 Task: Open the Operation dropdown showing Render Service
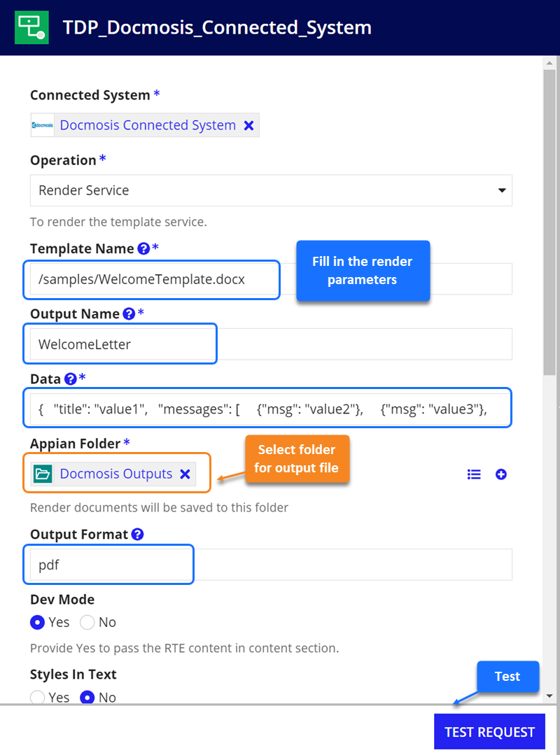coord(271,190)
